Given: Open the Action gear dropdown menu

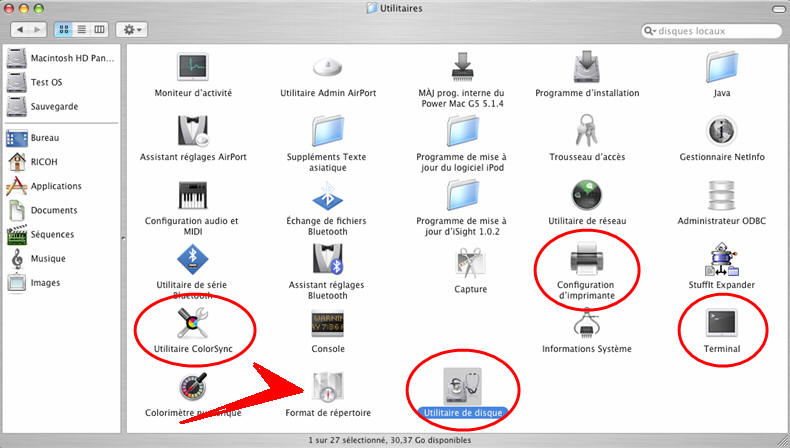Looking at the screenshot, I should pyautogui.click(x=132, y=30).
